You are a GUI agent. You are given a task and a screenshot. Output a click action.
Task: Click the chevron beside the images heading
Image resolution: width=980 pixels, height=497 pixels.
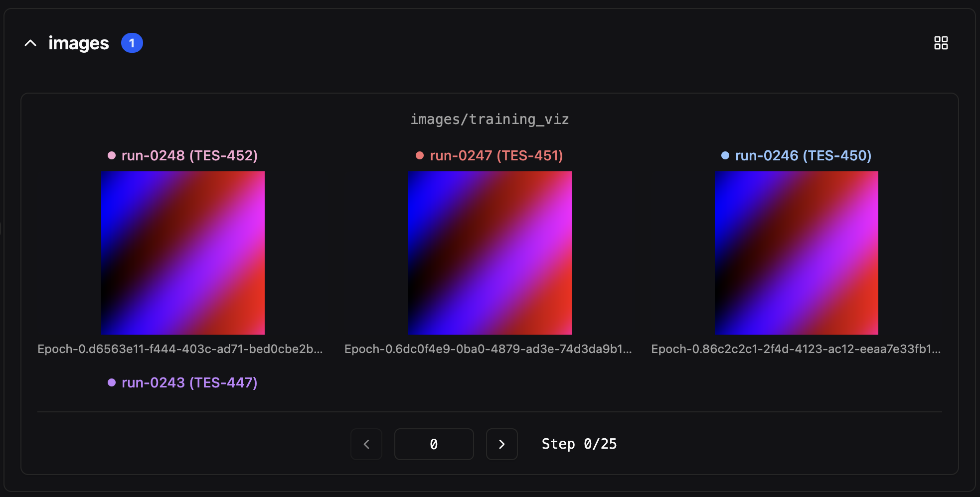30,43
